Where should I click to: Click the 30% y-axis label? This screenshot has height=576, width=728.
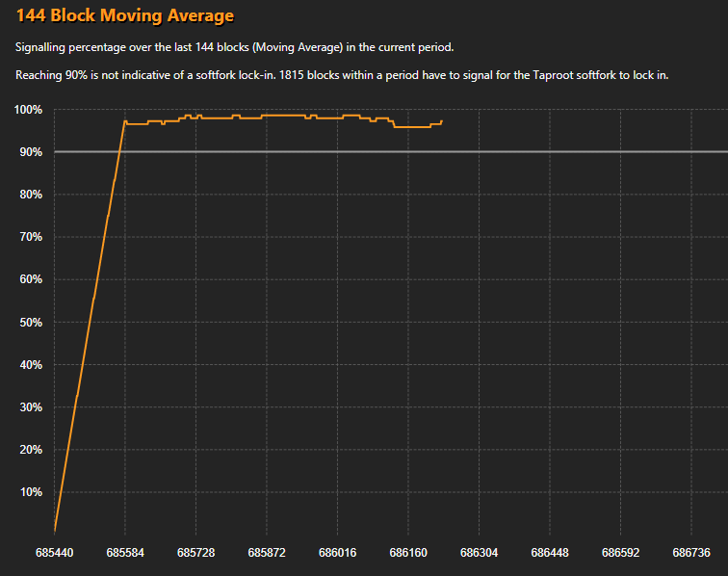pos(31,407)
